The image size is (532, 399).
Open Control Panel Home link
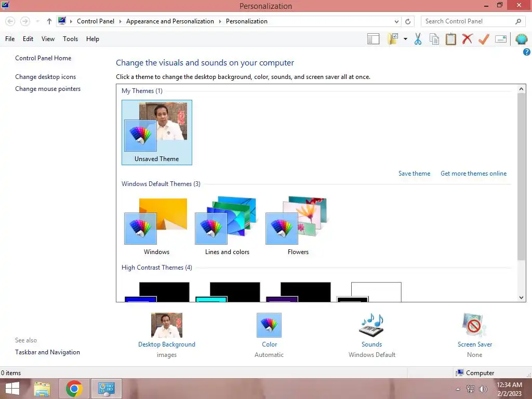[43, 58]
